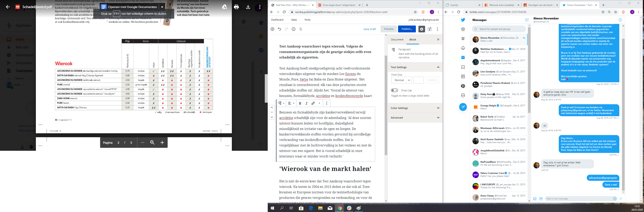Click the PDF viewer zoom-in plus
Viewport: 644px width, 212px height.
pyautogui.click(x=162, y=143)
